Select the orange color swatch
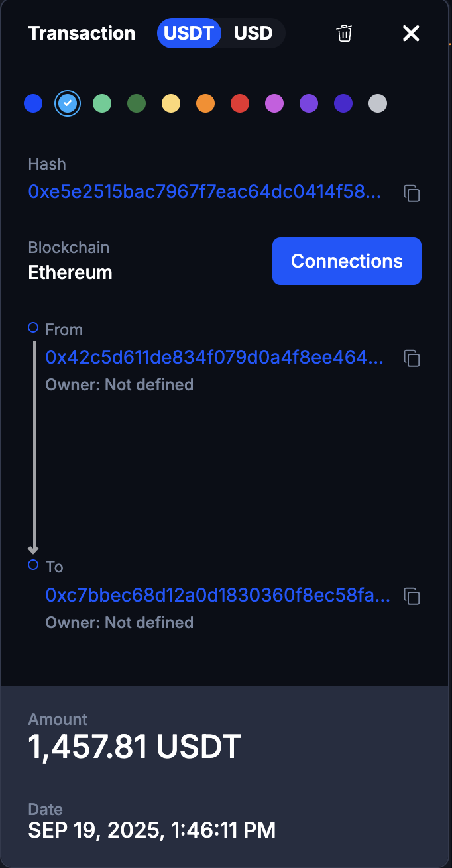The width and height of the screenshot is (452, 868). (205, 103)
